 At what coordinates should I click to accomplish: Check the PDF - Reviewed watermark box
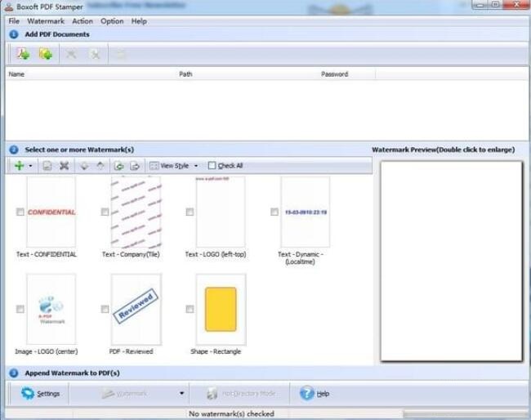pyautogui.click(x=105, y=309)
